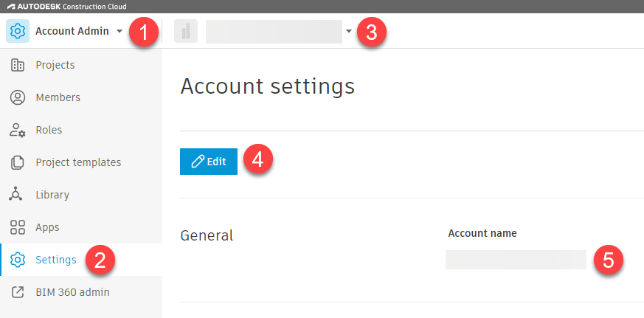Expand the Account Admin dropdown arrow
This screenshot has height=318, width=644.
119,31
